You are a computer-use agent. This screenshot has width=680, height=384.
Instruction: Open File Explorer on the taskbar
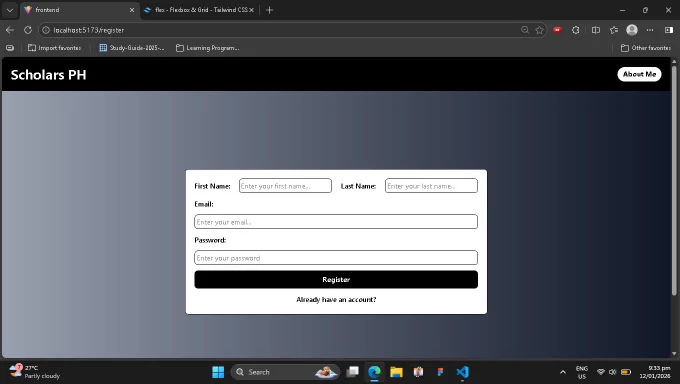click(x=396, y=372)
